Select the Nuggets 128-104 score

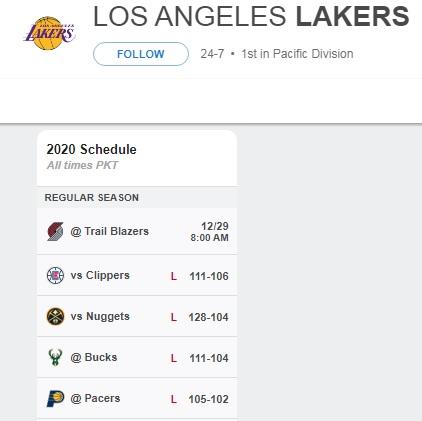(x=208, y=317)
